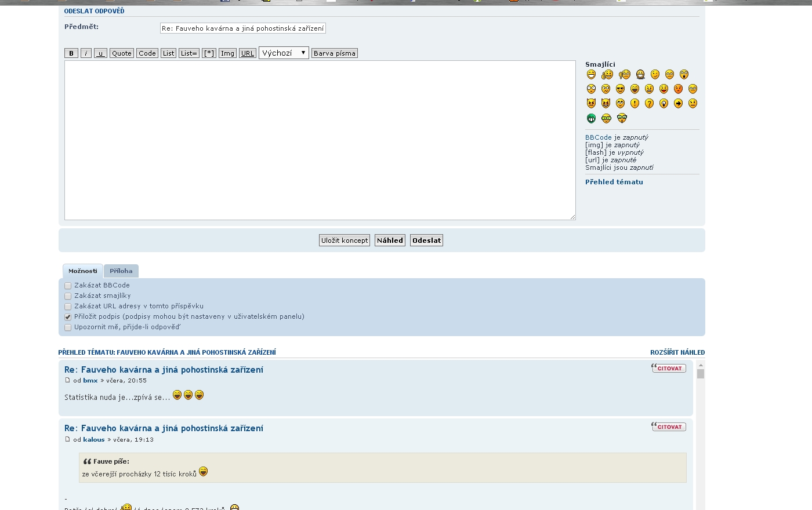Open the Výchozí font size dropdown

(284, 53)
